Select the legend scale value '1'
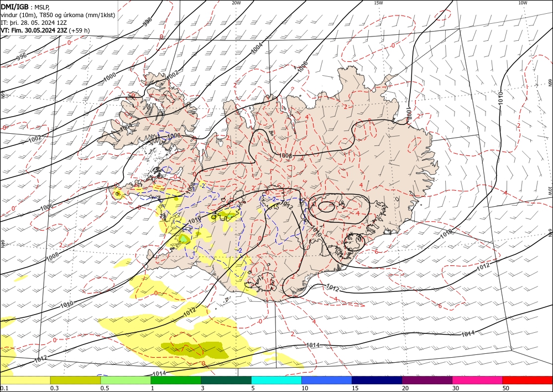Viewport: 553px width, 392px height. [x=152, y=388]
